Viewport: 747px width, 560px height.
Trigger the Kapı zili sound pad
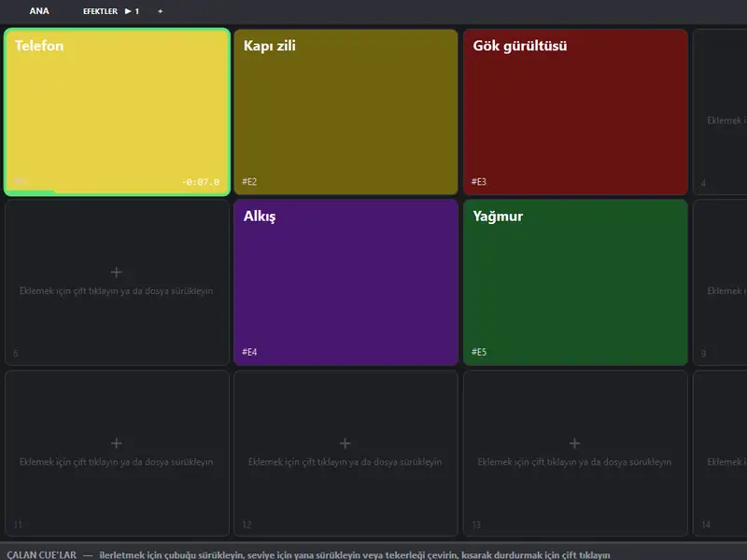(345, 112)
